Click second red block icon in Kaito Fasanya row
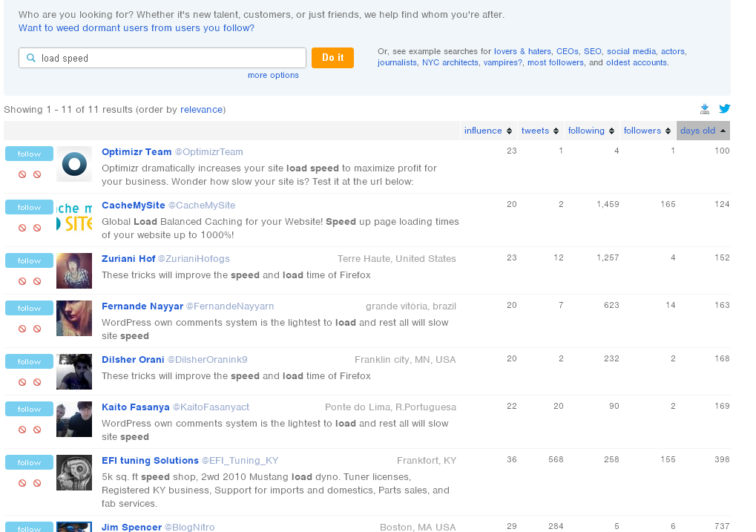Screen dimensions: 756x532 coord(37,430)
